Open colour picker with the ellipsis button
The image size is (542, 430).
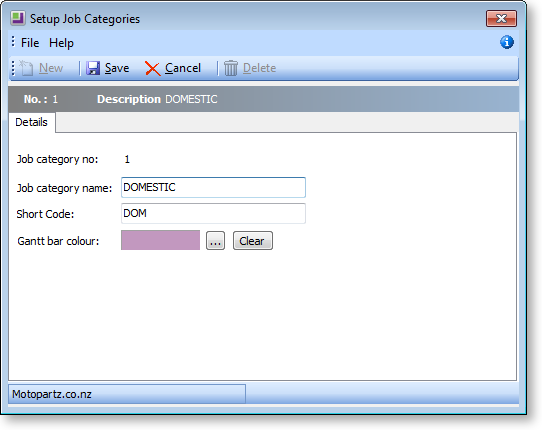[215, 241]
